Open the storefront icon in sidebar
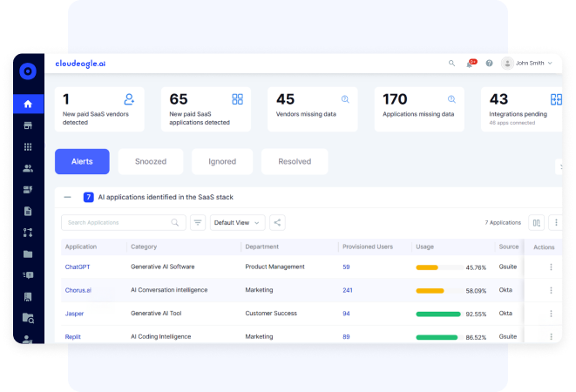Screen dimensions: 576x392 point(28,125)
